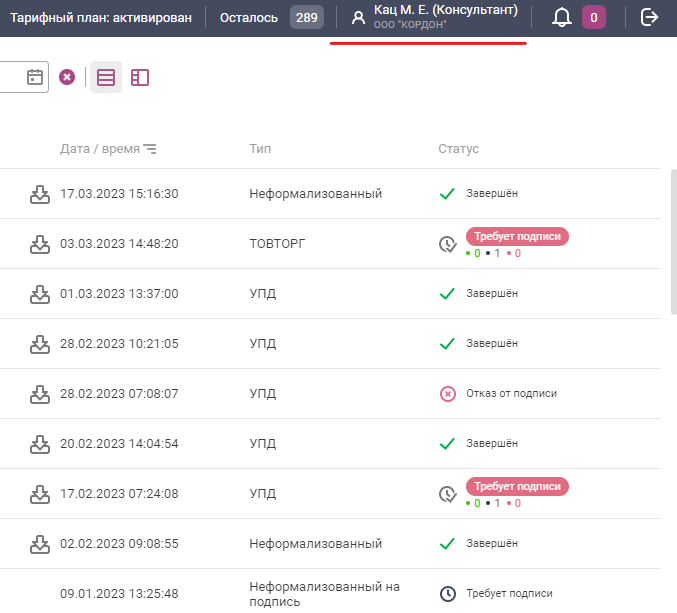Image resolution: width=677 pixels, height=613 pixels.
Task: Switch to the list view layout
Action: point(106,77)
